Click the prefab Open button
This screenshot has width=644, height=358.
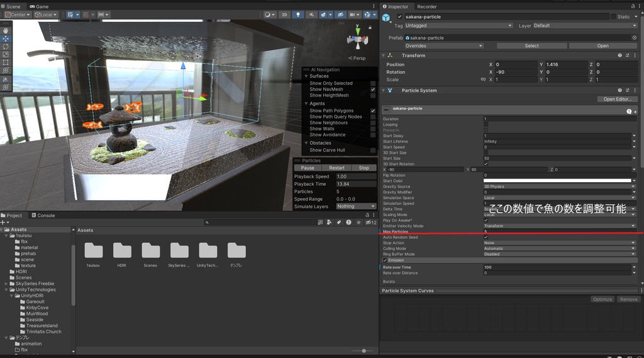click(603, 46)
